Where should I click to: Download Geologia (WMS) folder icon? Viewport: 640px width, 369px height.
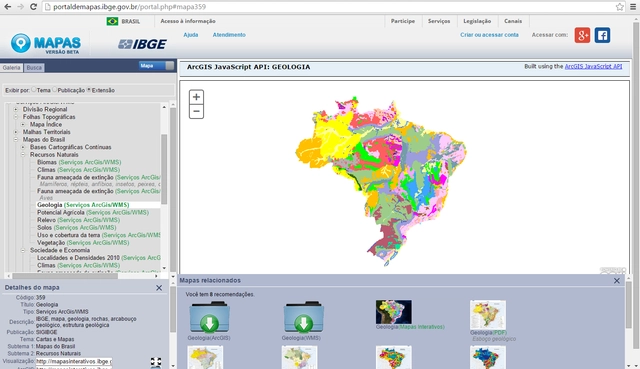tap(304, 317)
